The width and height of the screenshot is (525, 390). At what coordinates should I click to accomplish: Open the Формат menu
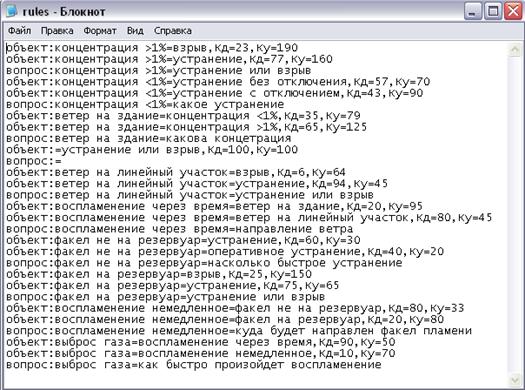point(100,31)
